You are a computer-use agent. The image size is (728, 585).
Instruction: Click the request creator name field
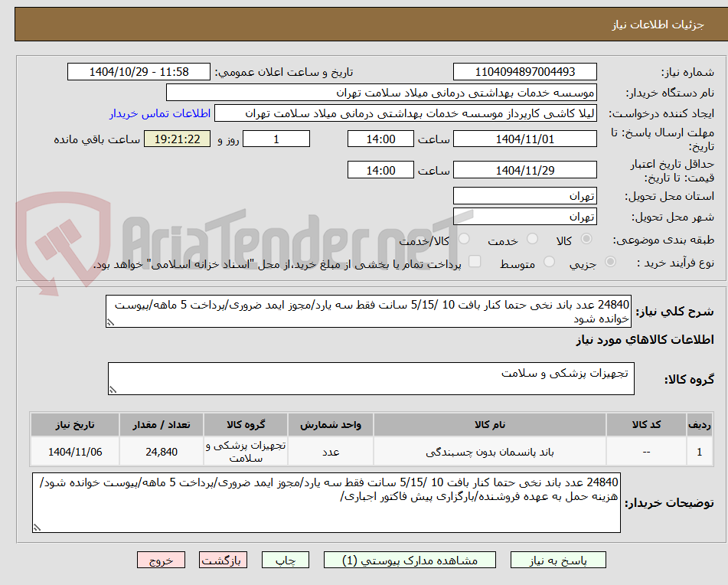point(405,114)
